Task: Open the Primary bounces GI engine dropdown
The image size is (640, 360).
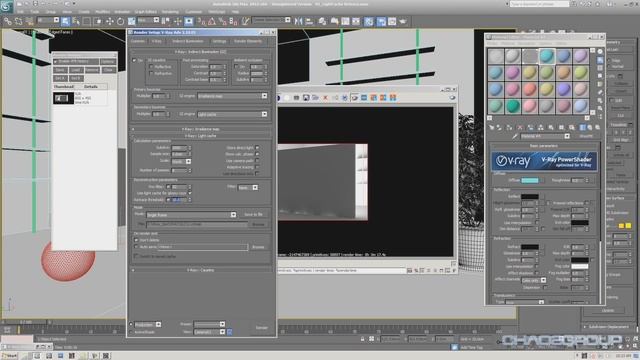Action: [x=233, y=96]
